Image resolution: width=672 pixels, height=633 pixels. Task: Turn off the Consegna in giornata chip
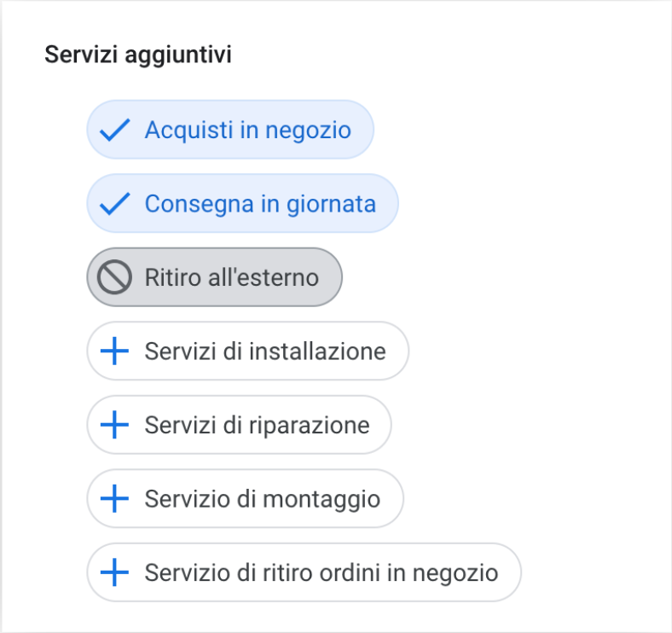pos(242,204)
